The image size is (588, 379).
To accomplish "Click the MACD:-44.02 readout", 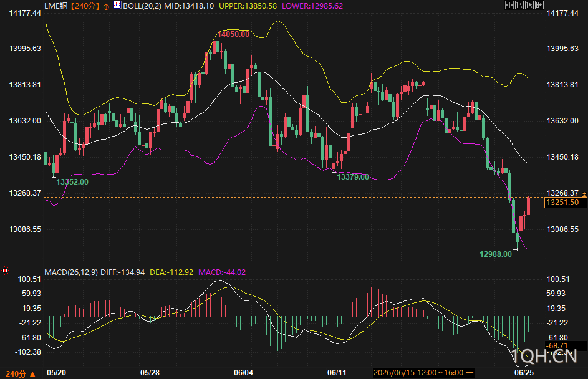I will tap(222, 272).
